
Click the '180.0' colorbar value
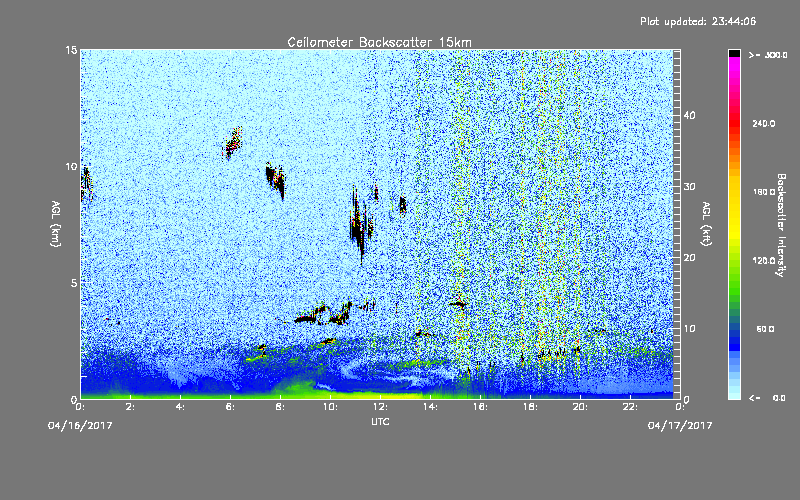point(764,192)
